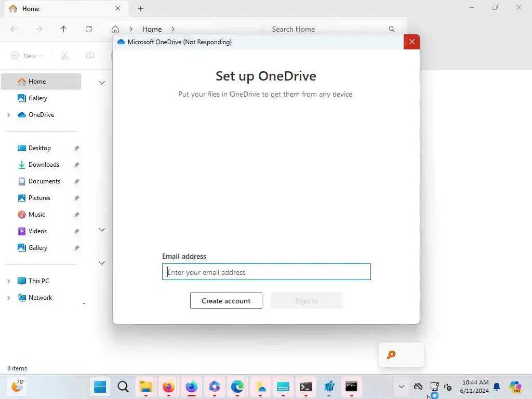Open the Terminal app in the taskbar
Image resolution: width=532 pixels, height=399 pixels.
click(x=305, y=387)
